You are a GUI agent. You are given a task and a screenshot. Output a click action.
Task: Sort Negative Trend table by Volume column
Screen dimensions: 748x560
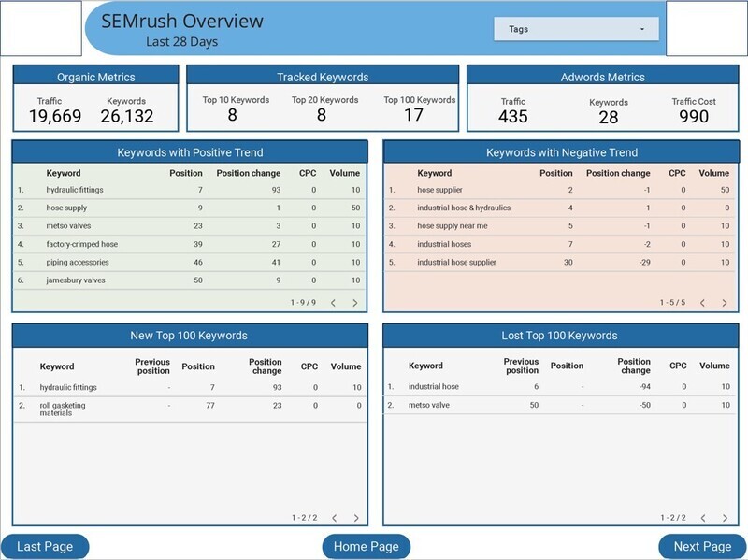click(713, 173)
